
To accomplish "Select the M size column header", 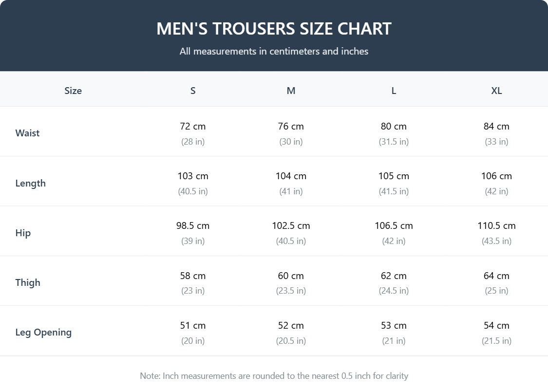I will 291,91.
